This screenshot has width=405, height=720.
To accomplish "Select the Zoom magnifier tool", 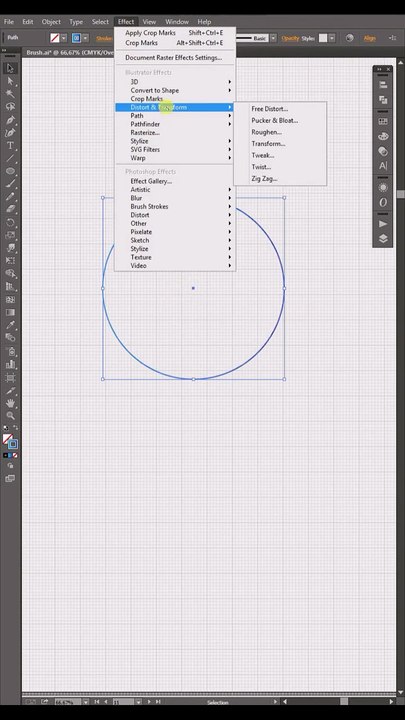I will click(10, 416).
